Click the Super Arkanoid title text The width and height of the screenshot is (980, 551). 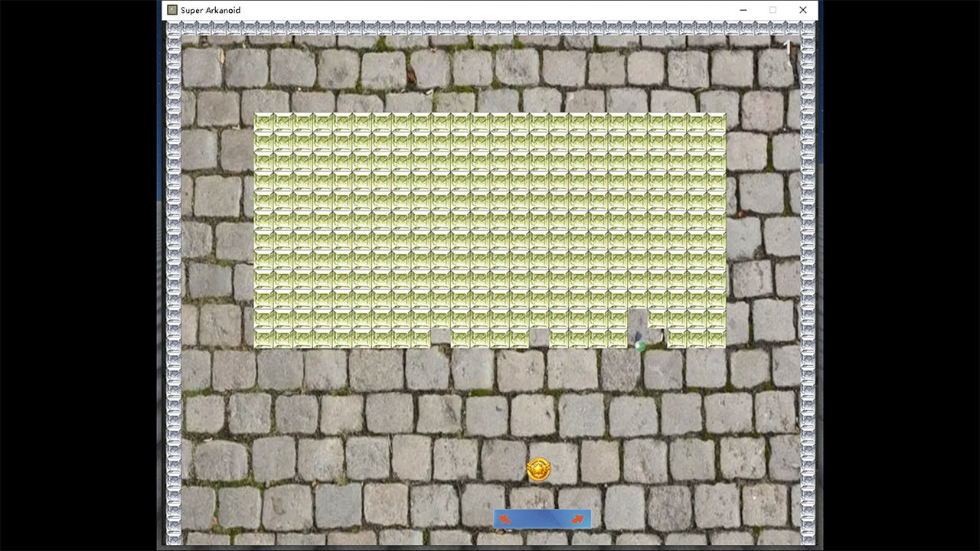(x=208, y=10)
